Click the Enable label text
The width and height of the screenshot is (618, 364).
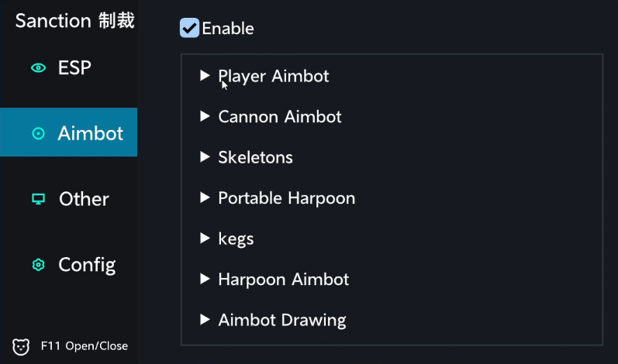[228, 29]
